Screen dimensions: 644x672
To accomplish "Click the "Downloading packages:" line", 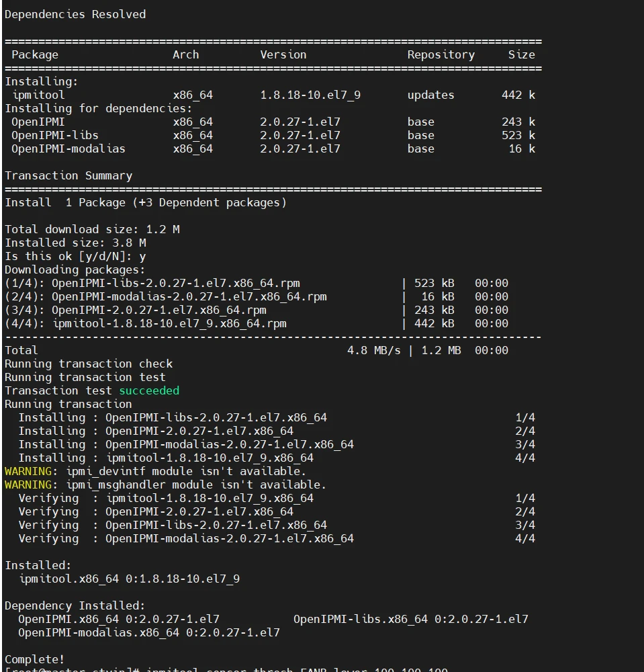I will [x=75, y=269].
